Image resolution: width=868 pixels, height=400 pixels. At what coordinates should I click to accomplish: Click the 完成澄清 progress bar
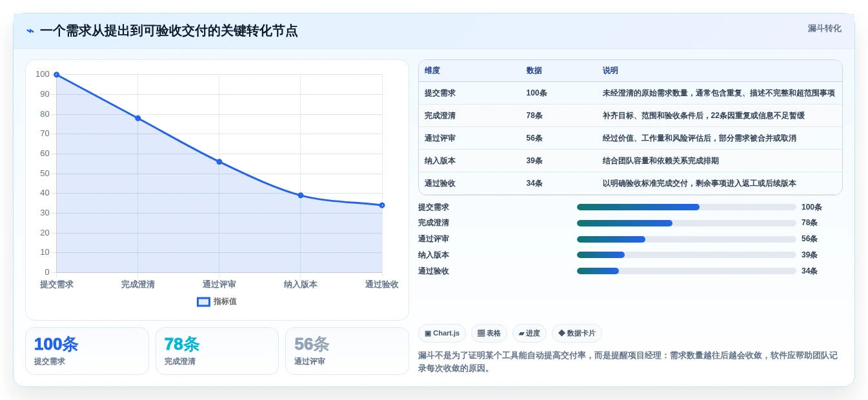click(x=687, y=223)
